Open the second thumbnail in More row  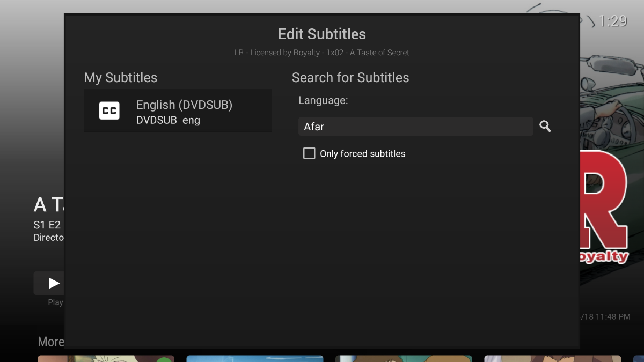tap(255, 358)
